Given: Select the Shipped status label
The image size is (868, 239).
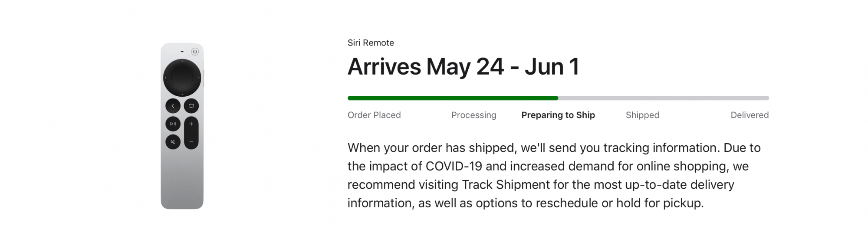Looking at the screenshot, I should tap(642, 115).
